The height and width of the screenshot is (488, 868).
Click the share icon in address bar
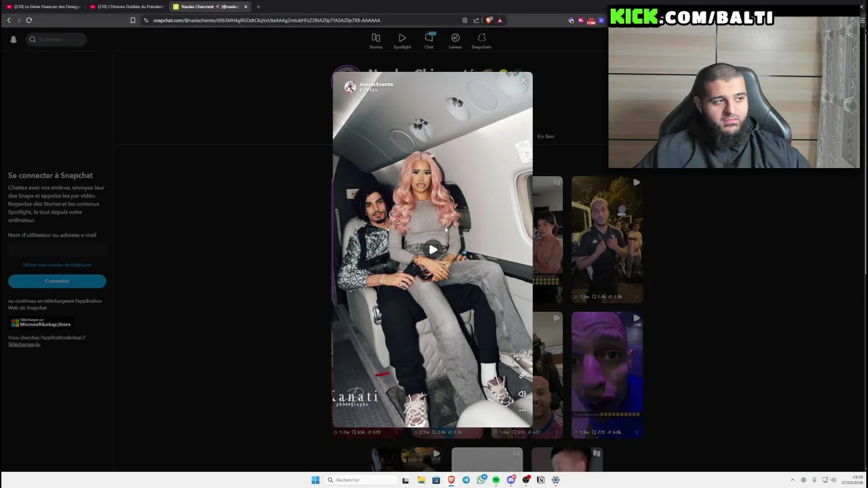[476, 20]
